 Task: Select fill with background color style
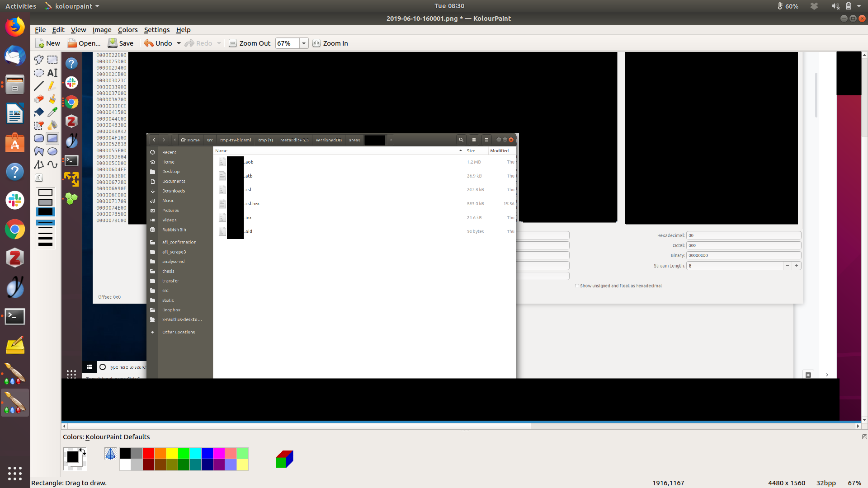[x=45, y=202]
